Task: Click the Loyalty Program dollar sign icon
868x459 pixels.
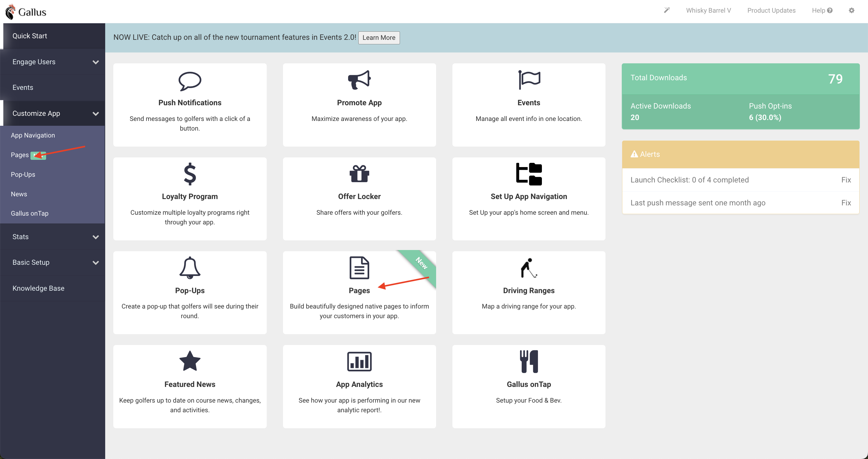Action: pos(190,174)
